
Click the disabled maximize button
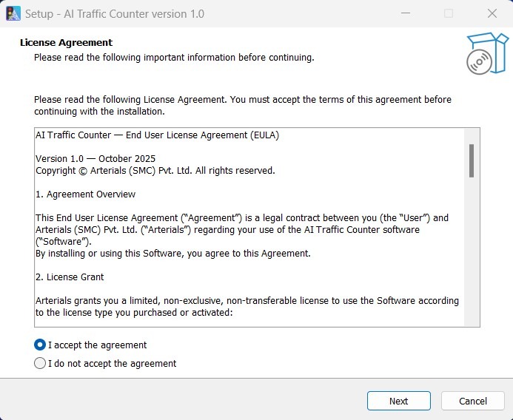click(449, 13)
